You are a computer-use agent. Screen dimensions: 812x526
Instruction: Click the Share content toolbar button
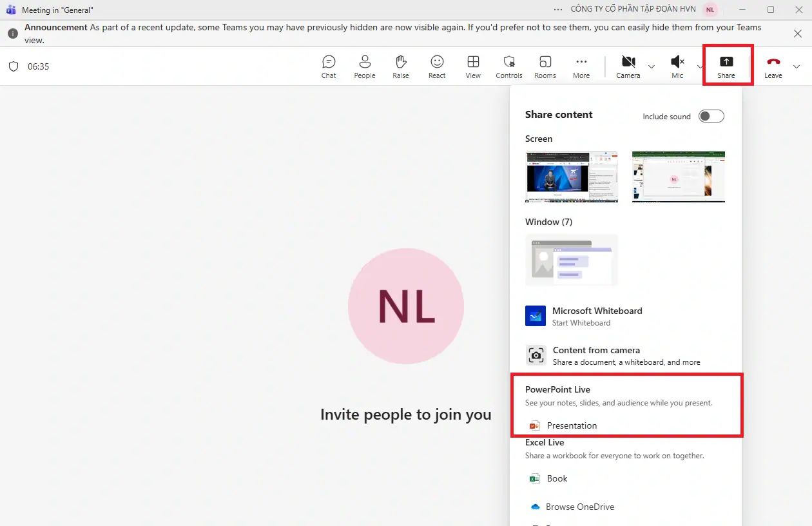pos(726,66)
